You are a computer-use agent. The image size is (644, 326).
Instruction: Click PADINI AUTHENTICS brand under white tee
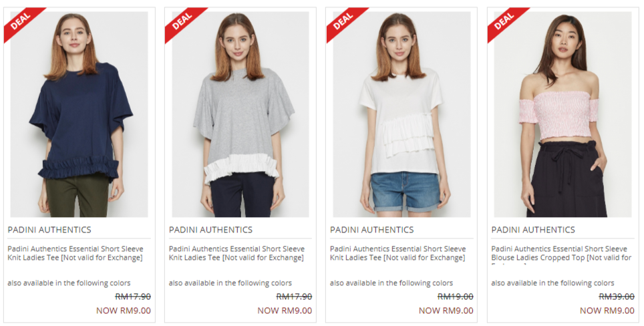[x=371, y=230]
